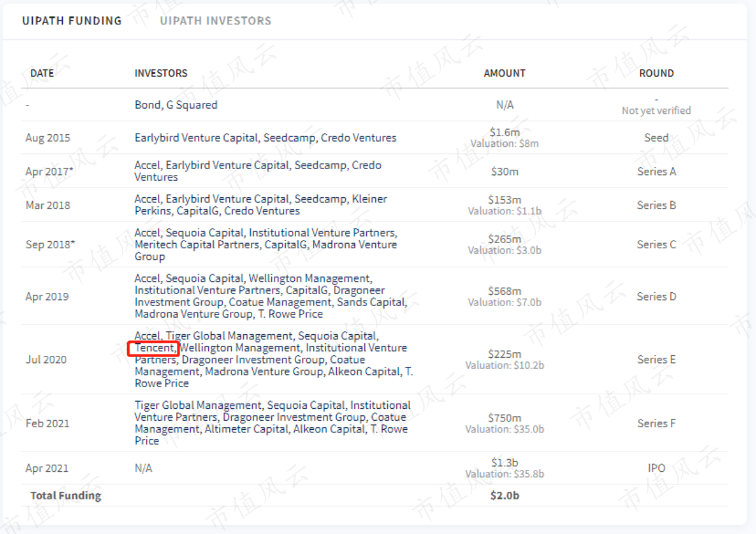Click the $30m amount value
Viewport: 756px width, 534px height.
[x=504, y=171]
